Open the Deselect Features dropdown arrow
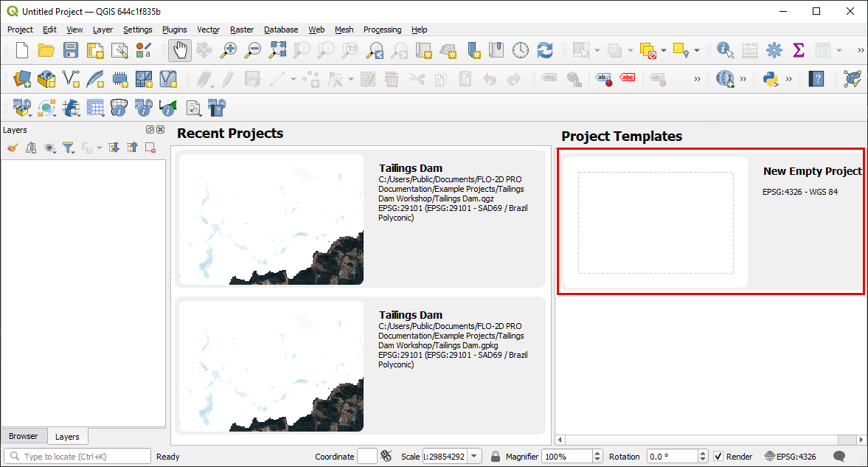Viewport: 868px width, 467px height. [664, 50]
